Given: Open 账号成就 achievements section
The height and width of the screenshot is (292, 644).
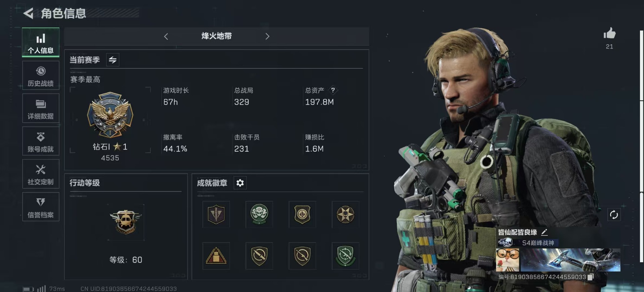Looking at the screenshot, I should pos(41,141).
